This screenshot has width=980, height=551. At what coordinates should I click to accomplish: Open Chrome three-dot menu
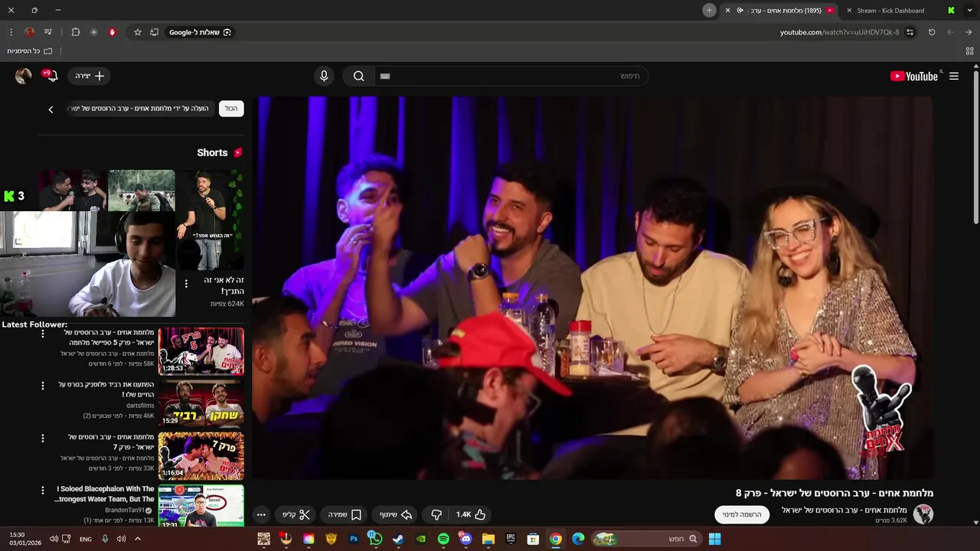11,32
